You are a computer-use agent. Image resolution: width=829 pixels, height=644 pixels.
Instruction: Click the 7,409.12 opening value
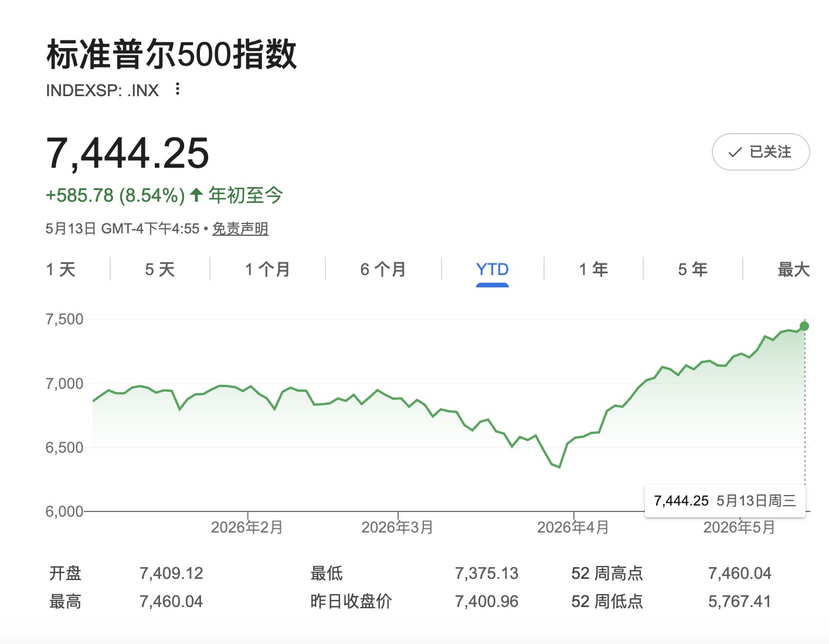pyautogui.click(x=171, y=573)
